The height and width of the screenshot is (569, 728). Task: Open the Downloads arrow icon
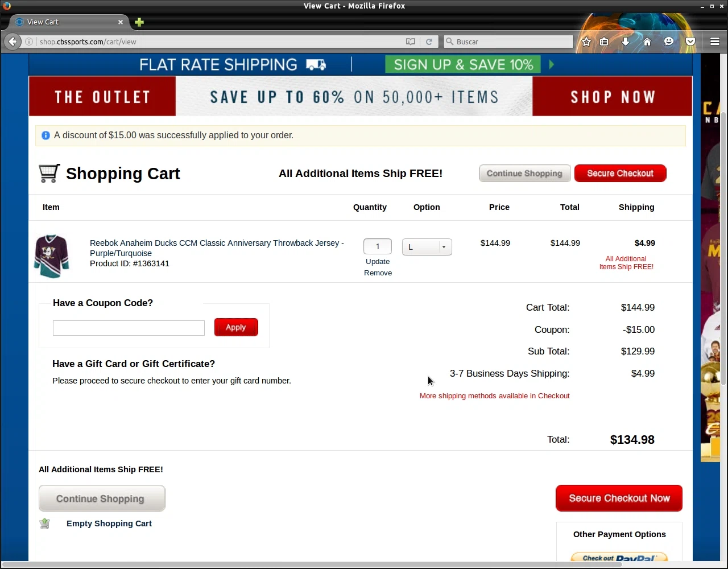(626, 42)
